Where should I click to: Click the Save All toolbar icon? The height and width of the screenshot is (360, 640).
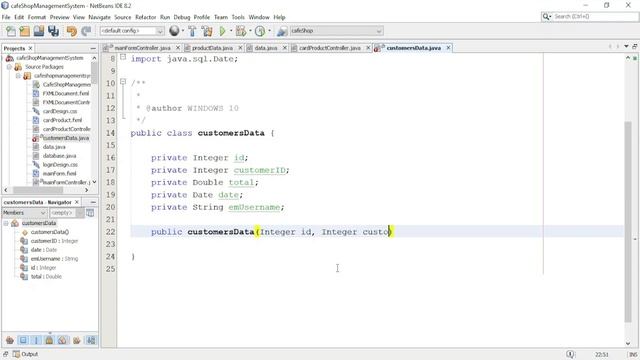point(53,31)
